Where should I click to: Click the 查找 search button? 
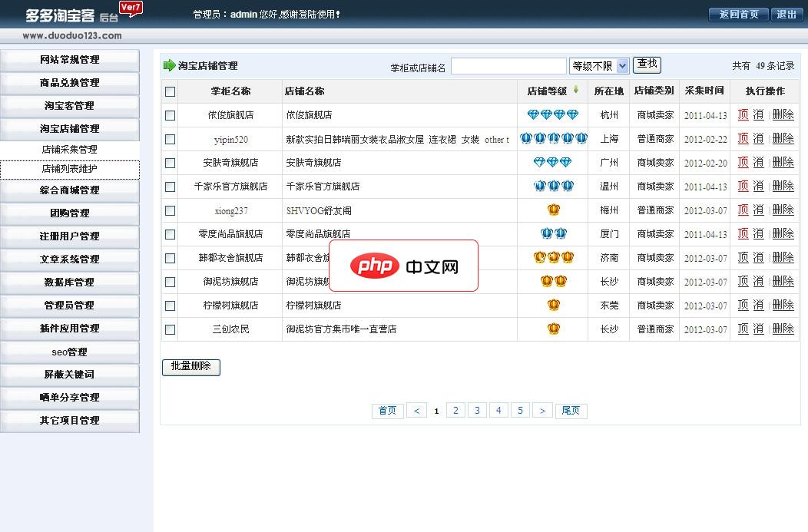(647, 65)
